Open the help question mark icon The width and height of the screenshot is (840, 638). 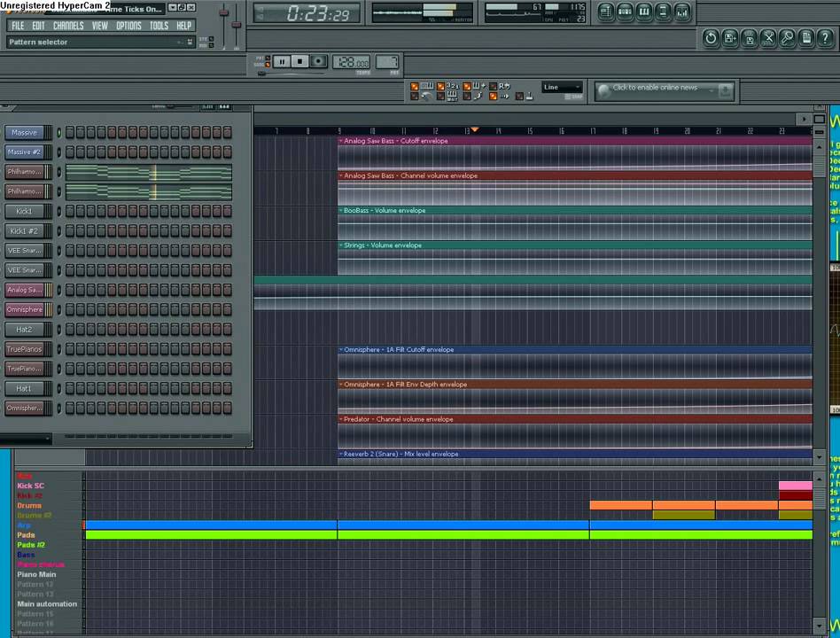tap(826, 38)
